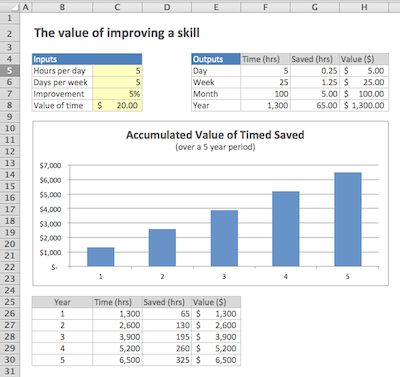The height and width of the screenshot is (377, 400).
Task: Click the 'Improvement' label cell
Action: coord(62,94)
